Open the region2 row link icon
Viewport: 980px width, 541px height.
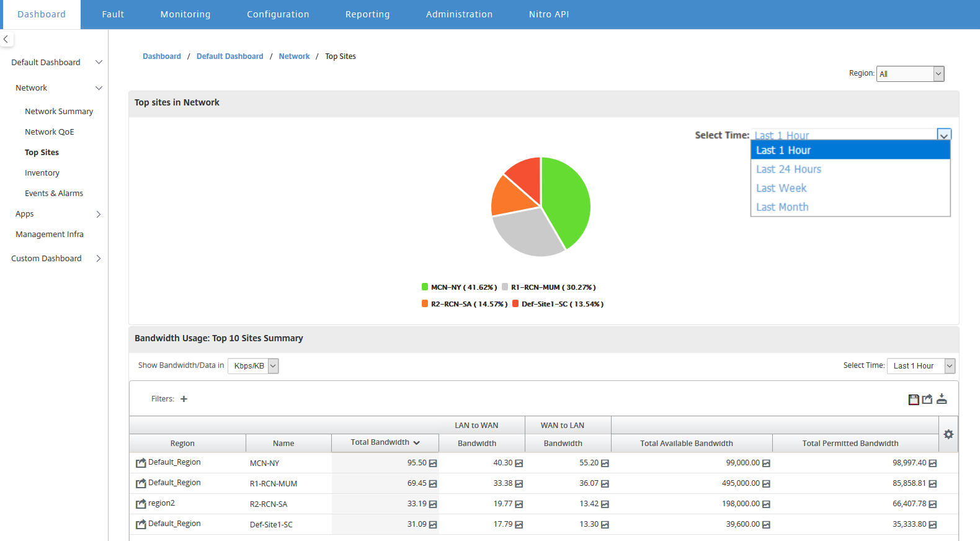[x=141, y=504]
